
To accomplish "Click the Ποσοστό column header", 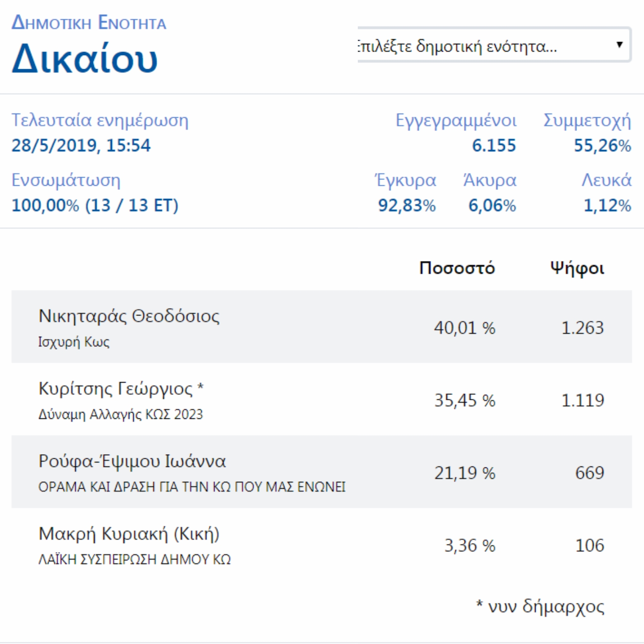I will pyautogui.click(x=457, y=268).
